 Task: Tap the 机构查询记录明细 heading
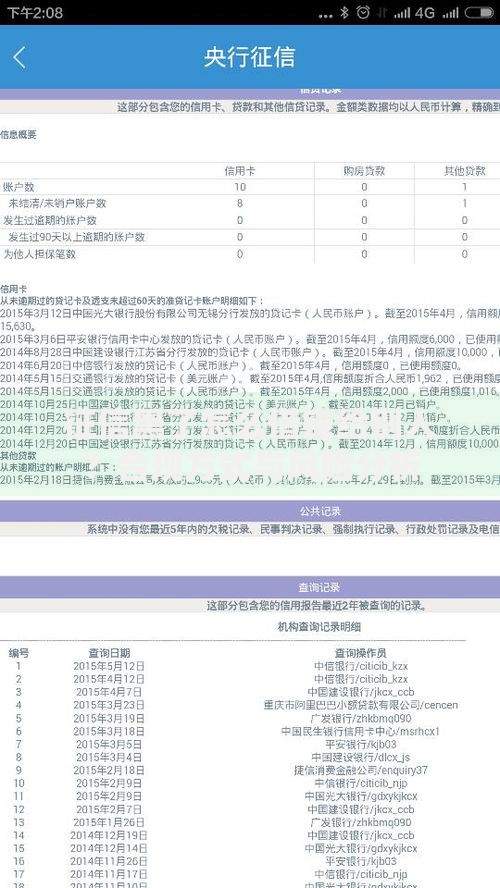(x=319, y=626)
